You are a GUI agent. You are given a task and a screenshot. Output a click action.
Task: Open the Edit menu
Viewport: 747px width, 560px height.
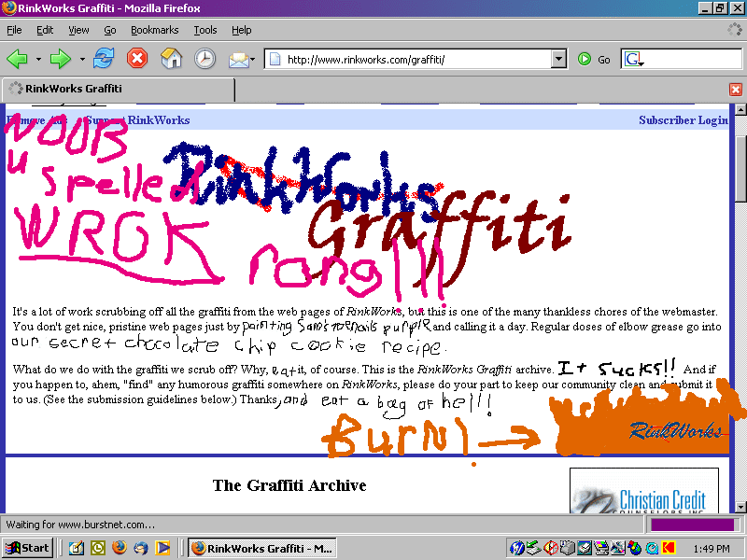[45, 30]
